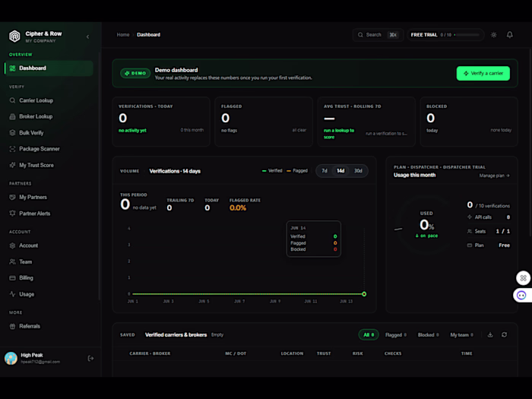
Task: Toggle the Verified legend series
Action: (x=272, y=171)
